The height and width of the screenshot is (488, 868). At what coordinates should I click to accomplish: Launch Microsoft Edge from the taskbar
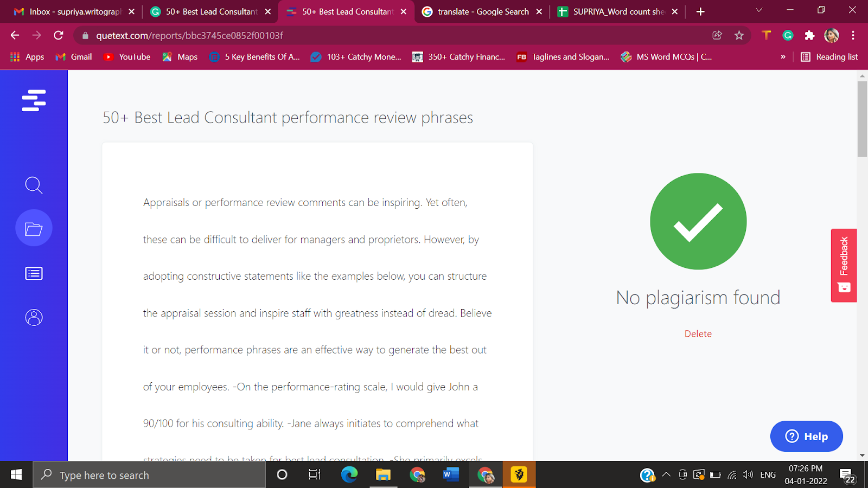click(349, 475)
